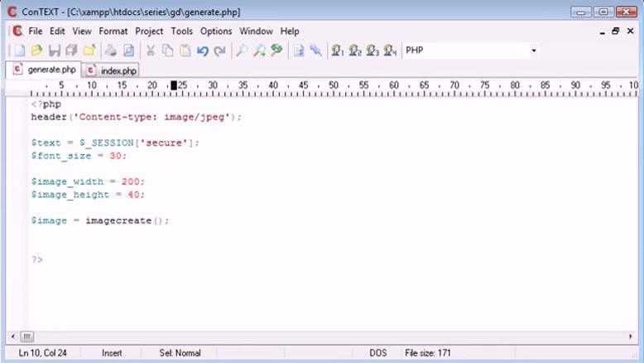The height and width of the screenshot is (363, 644).
Task: Click the 'Insert' mode status entry
Action: click(112, 353)
